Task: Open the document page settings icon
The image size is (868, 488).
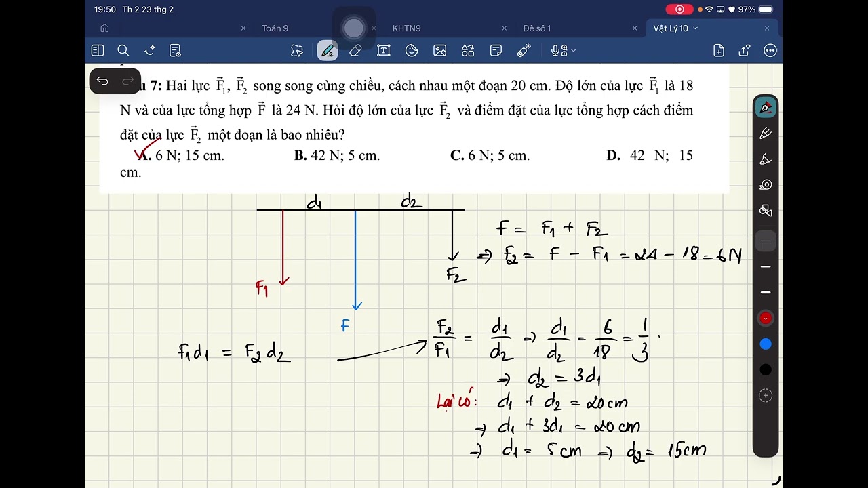Action: pyautogui.click(x=175, y=50)
